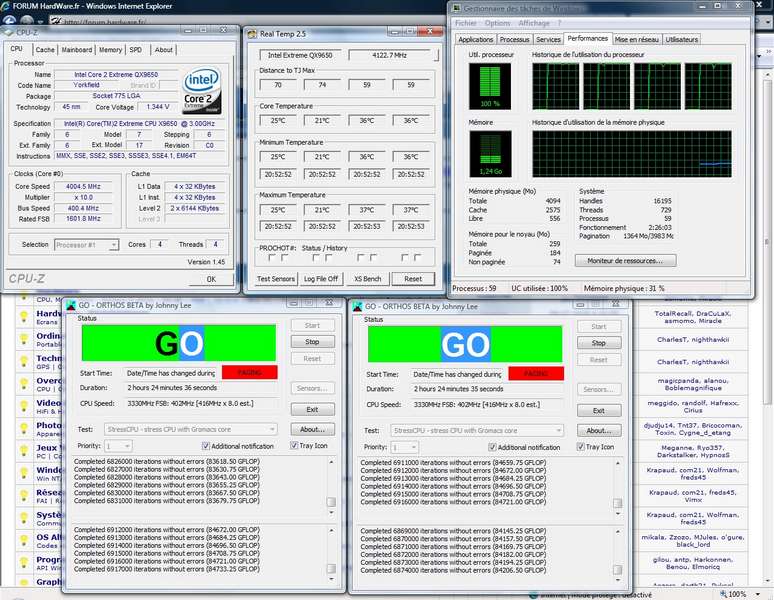Click the right ORTHOS window title icon

[x=357, y=306]
